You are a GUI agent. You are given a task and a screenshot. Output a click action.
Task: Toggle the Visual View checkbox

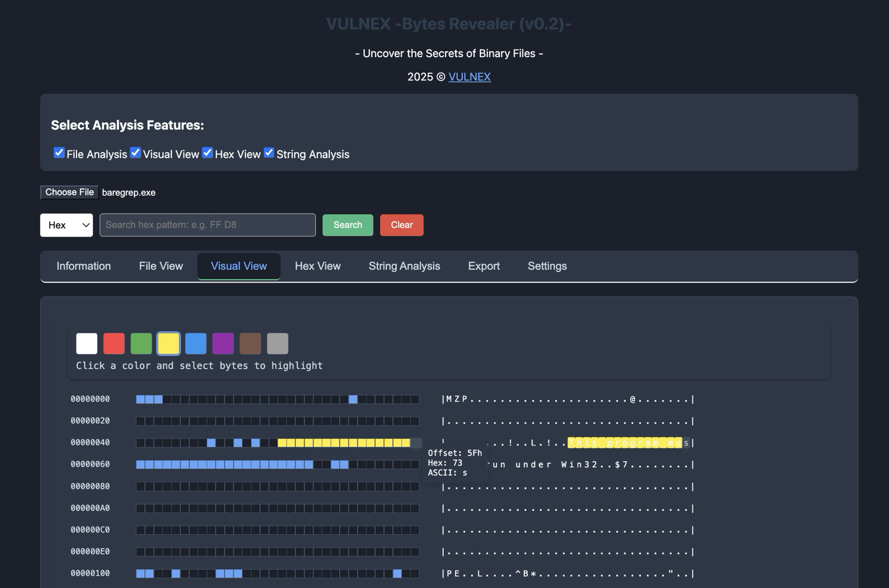point(135,153)
